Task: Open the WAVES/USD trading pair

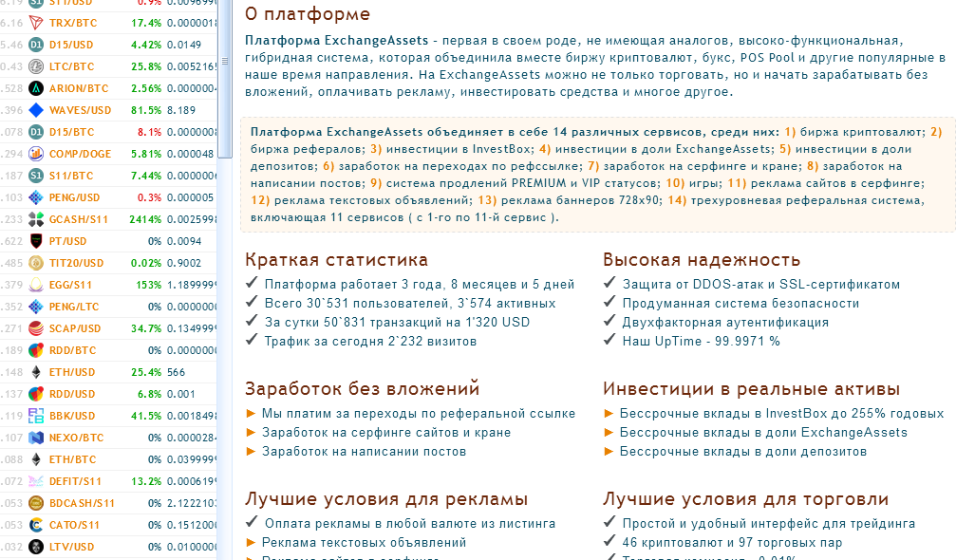Action: click(80, 110)
